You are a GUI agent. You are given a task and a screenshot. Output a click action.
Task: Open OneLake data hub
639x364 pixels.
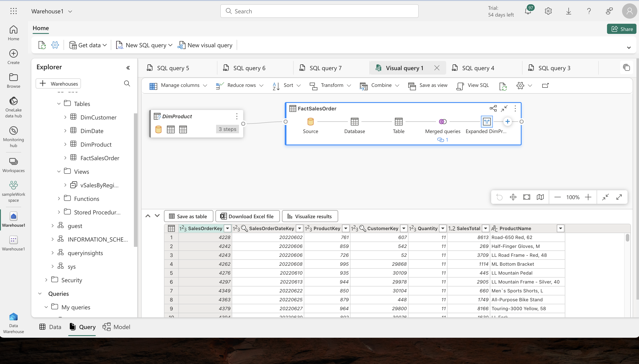[14, 107]
